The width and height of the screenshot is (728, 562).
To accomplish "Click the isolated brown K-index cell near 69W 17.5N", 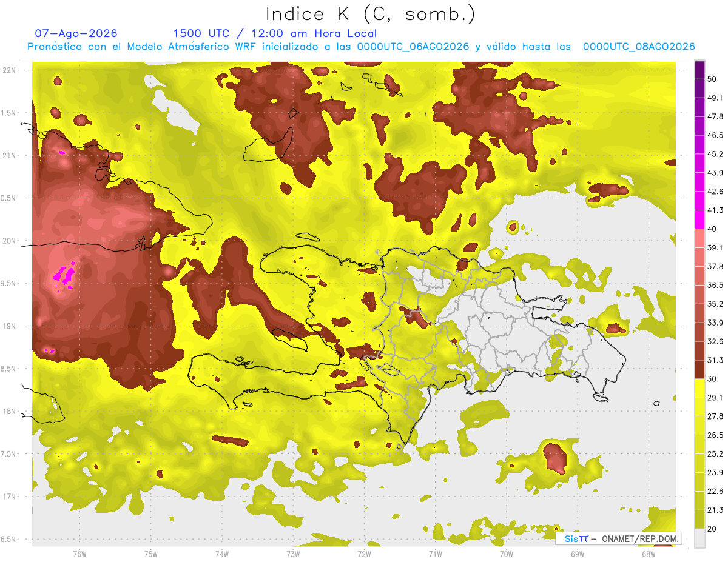I will [x=555, y=458].
